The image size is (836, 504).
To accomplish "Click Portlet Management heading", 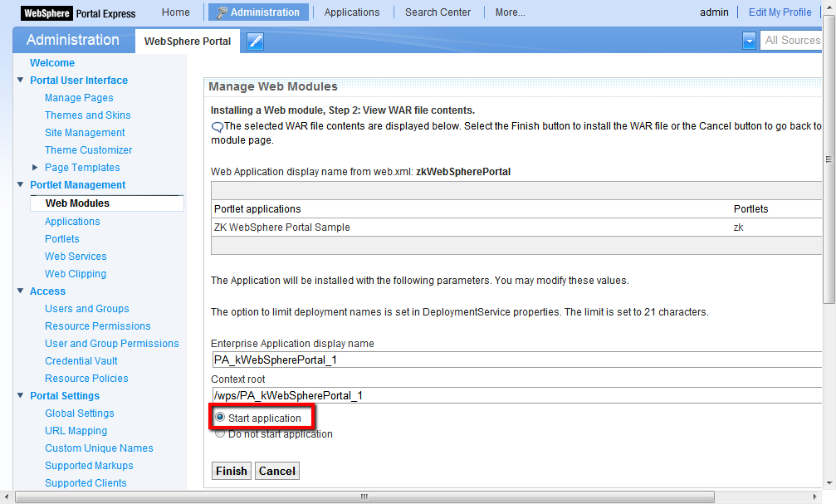I will (78, 185).
